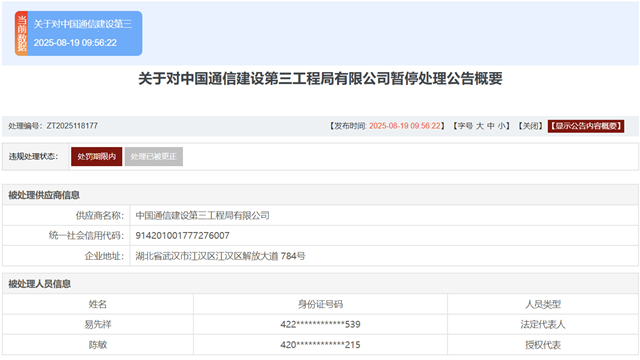Click the publish time 2025-08-19 09:56:22
640x360 pixels.
click(x=404, y=126)
